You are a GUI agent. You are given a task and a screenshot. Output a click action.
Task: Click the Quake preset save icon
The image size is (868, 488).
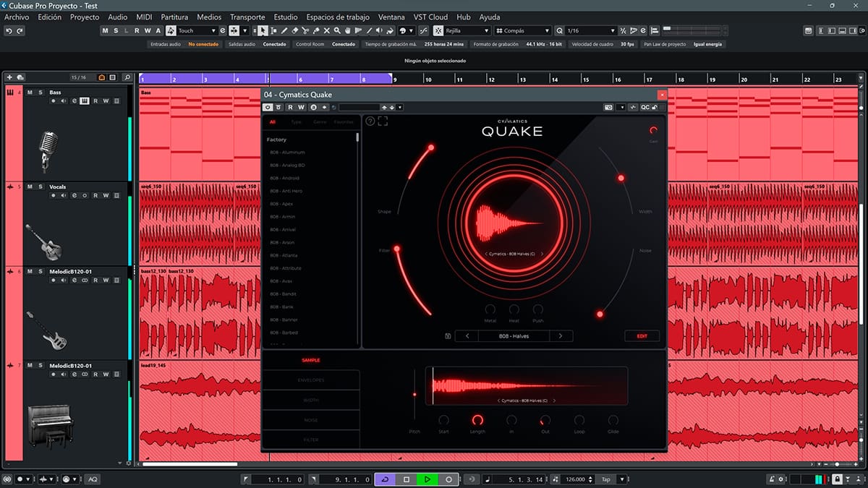coord(448,336)
